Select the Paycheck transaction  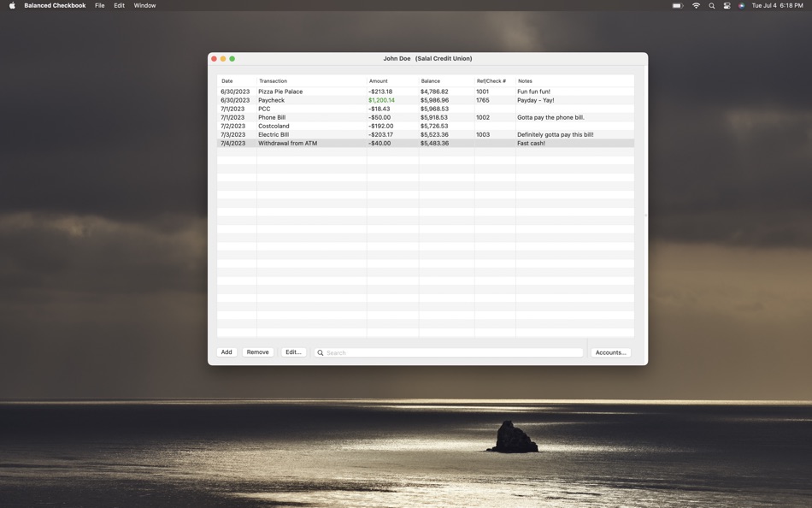point(425,100)
